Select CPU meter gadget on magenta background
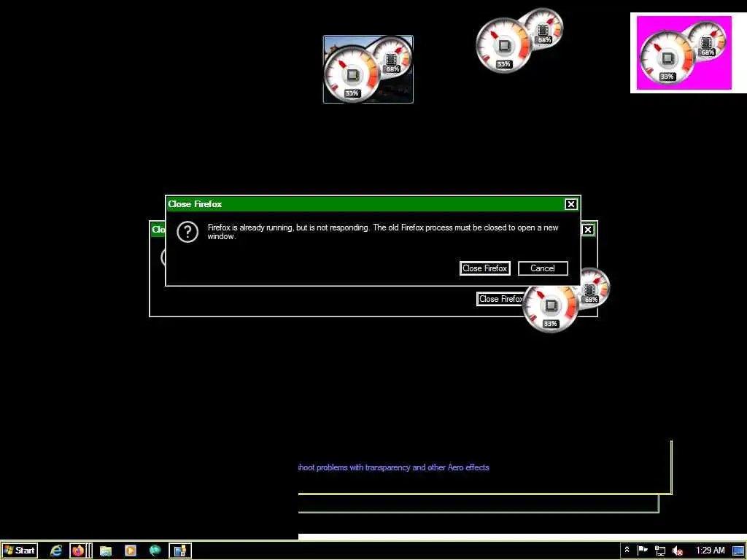 point(684,52)
